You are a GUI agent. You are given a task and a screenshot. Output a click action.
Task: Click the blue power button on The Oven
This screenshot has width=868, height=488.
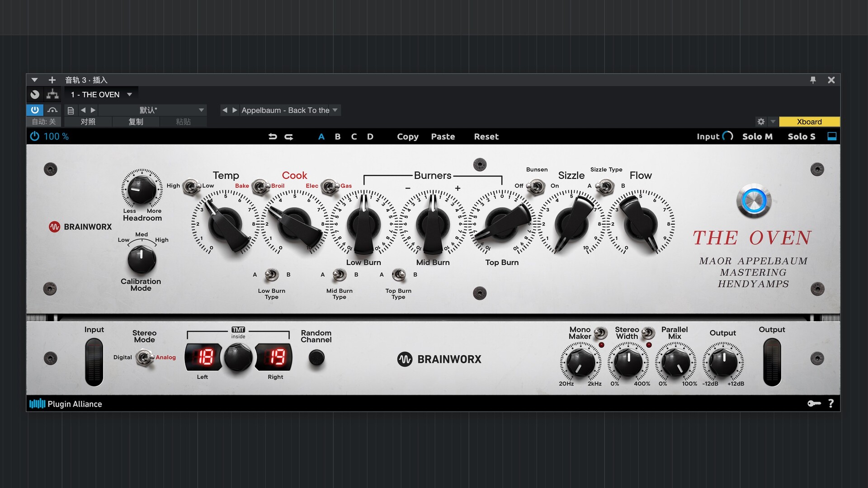(x=754, y=201)
